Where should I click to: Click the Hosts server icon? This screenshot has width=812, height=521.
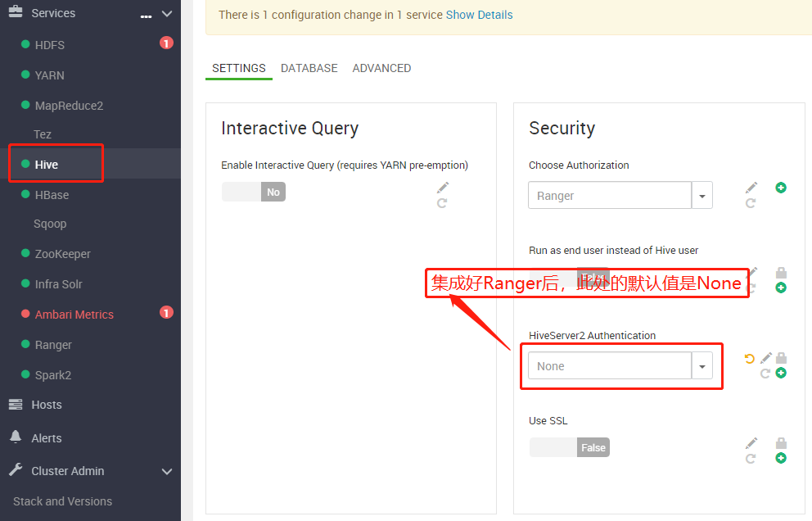[x=16, y=405]
